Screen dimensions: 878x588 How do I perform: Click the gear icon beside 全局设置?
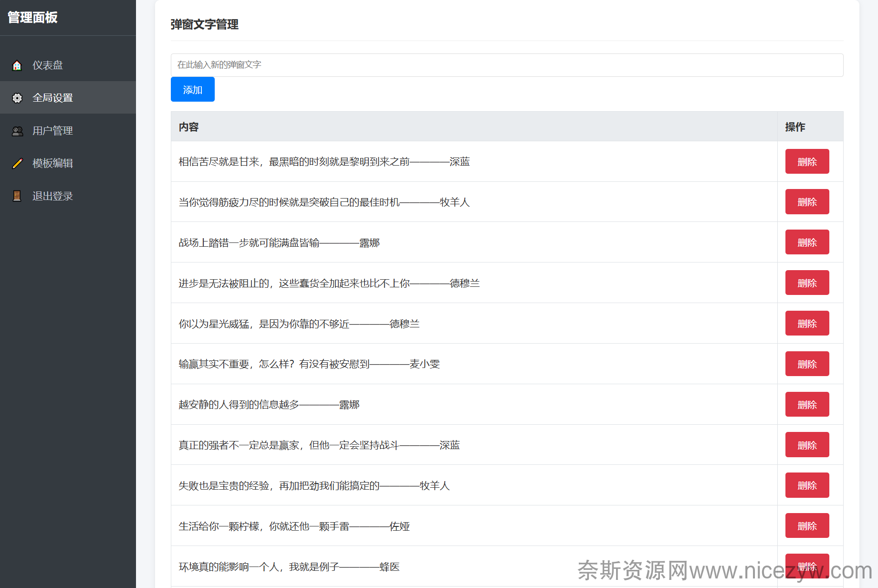tap(17, 98)
